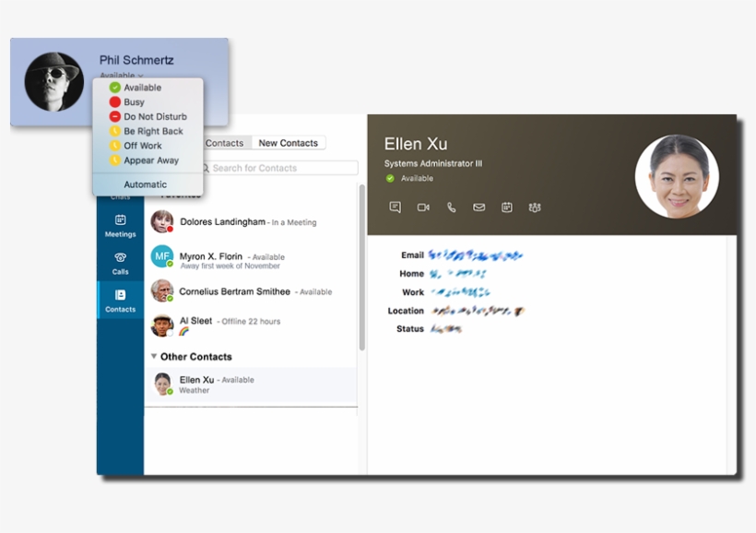Open the Calls sidebar panel
Screen dimensions: 756x533
coord(120,264)
